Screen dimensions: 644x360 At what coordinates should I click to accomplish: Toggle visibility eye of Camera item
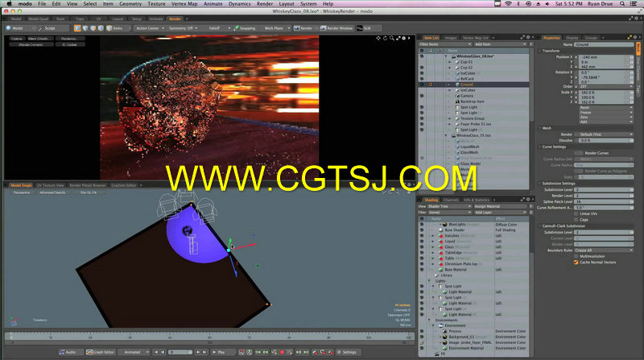[421, 96]
